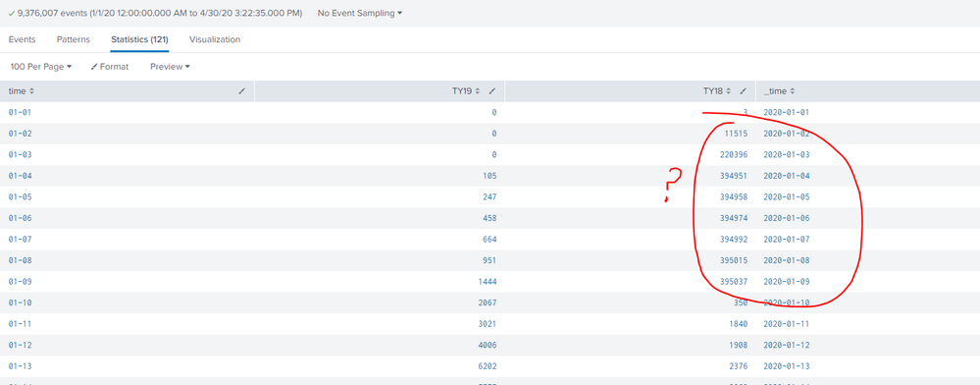
Task: Click the 2020-01-09 _time cell
Action: coord(787,282)
